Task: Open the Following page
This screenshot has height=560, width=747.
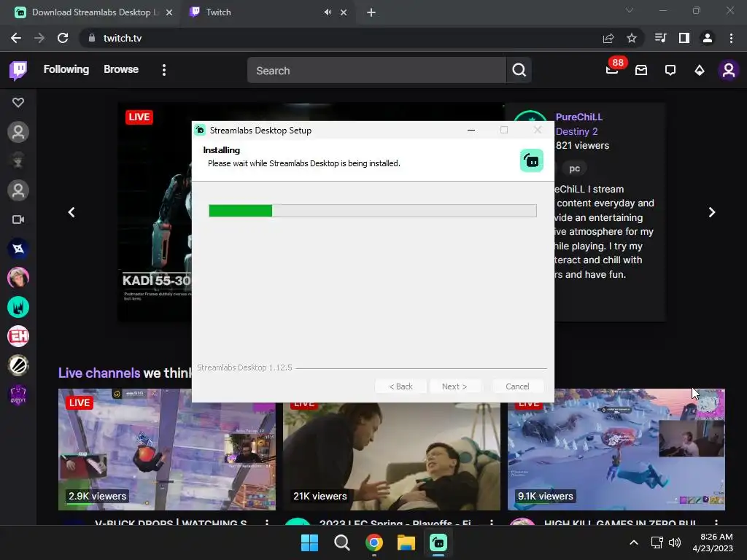Action: pos(66,69)
